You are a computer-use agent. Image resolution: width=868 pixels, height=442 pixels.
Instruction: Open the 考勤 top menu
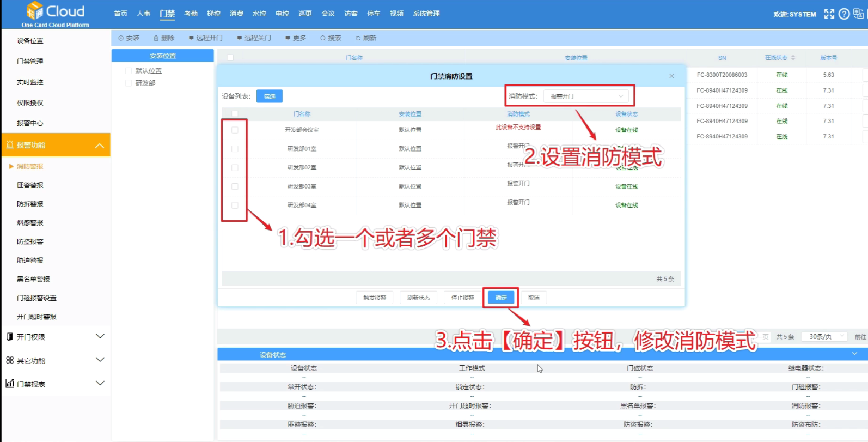click(x=191, y=14)
